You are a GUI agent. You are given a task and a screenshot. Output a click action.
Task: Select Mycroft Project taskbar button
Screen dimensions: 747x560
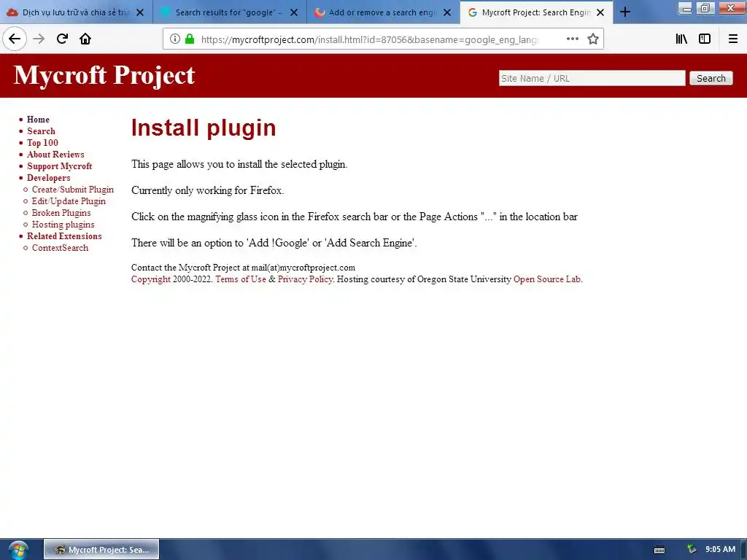click(x=101, y=550)
